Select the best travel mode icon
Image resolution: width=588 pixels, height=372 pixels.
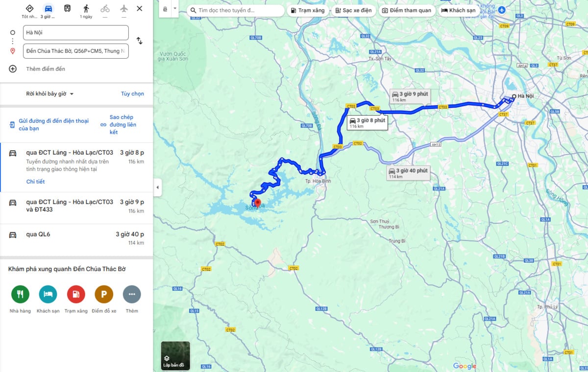29,8
